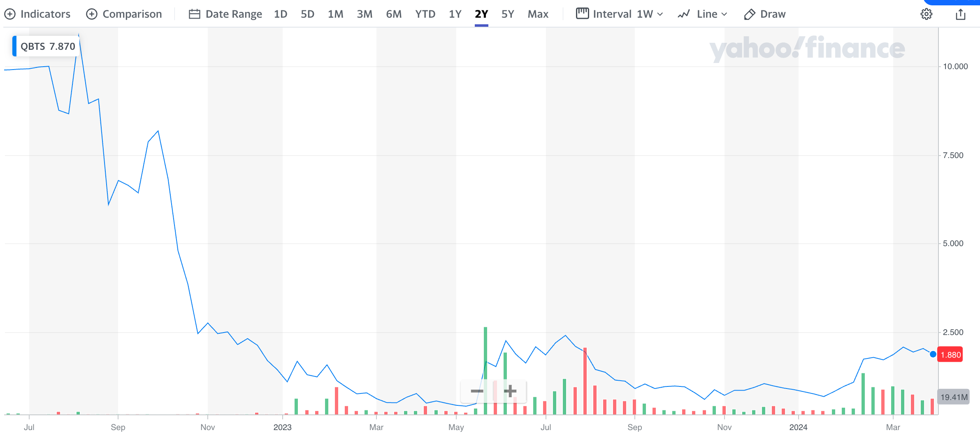Click the red 1.880 current price tag
The height and width of the screenshot is (442, 980).
click(x=950, y=355)
